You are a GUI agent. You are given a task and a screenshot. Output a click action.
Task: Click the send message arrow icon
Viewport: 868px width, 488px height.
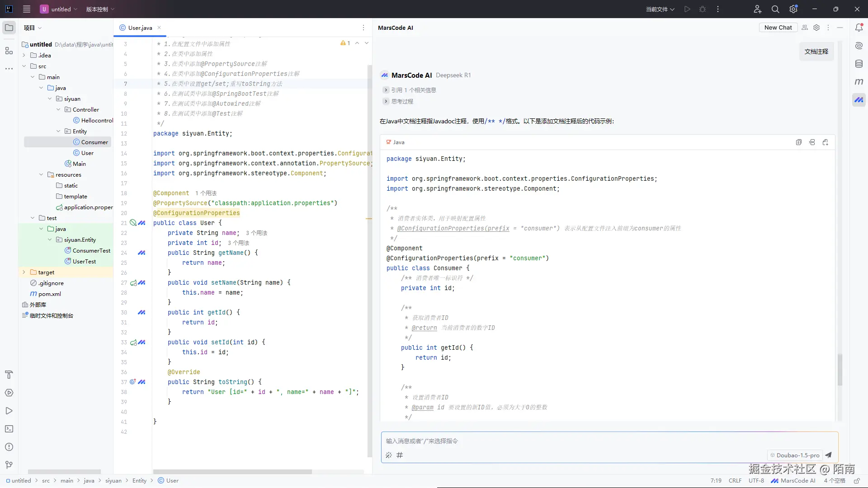click(828, 455)
